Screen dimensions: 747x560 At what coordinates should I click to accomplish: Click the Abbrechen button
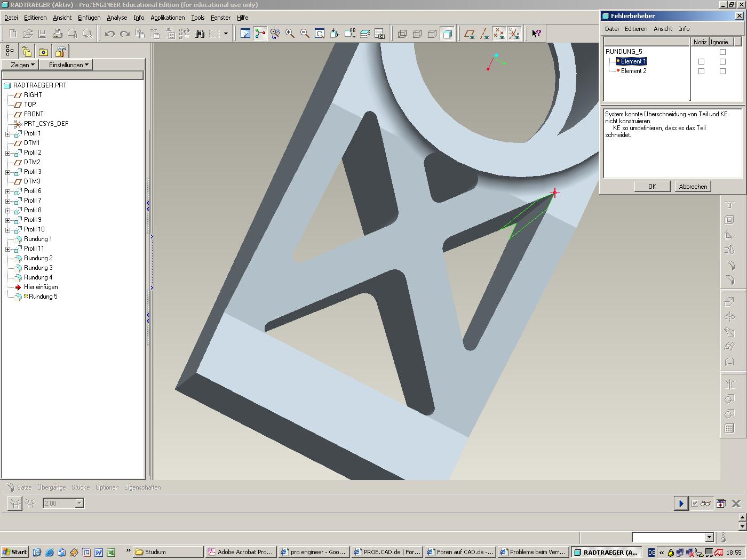[693, 187]
